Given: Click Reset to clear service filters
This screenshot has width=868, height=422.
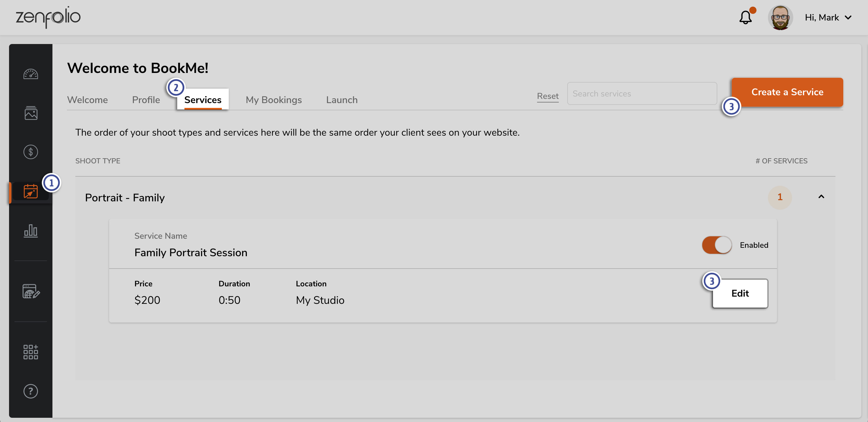Looking at the screenshot, I should coord(548,96).
